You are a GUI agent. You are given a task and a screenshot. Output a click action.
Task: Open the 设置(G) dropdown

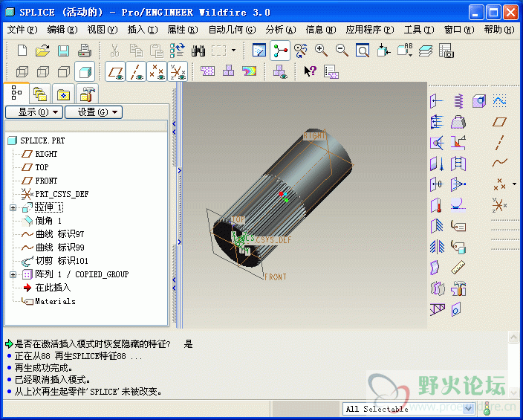pos(94,112)
